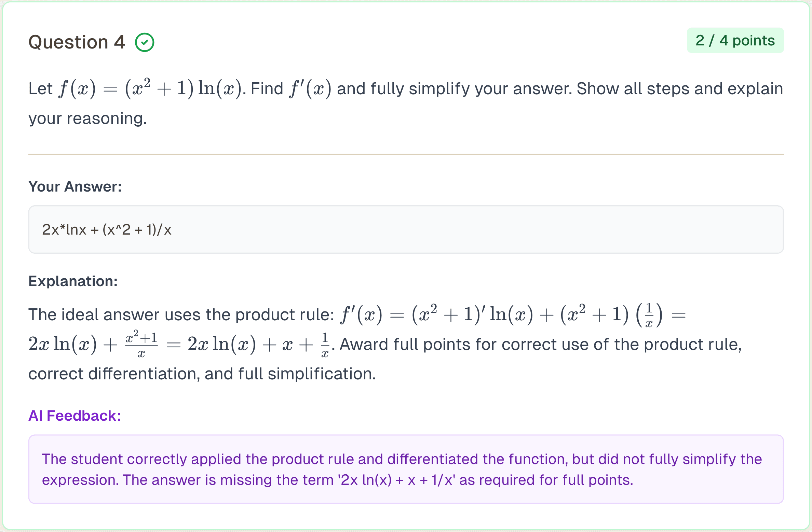The image size is (812, 532).
Task: Click 'Show all steps and explain' in the question
Action: point(679,89)
